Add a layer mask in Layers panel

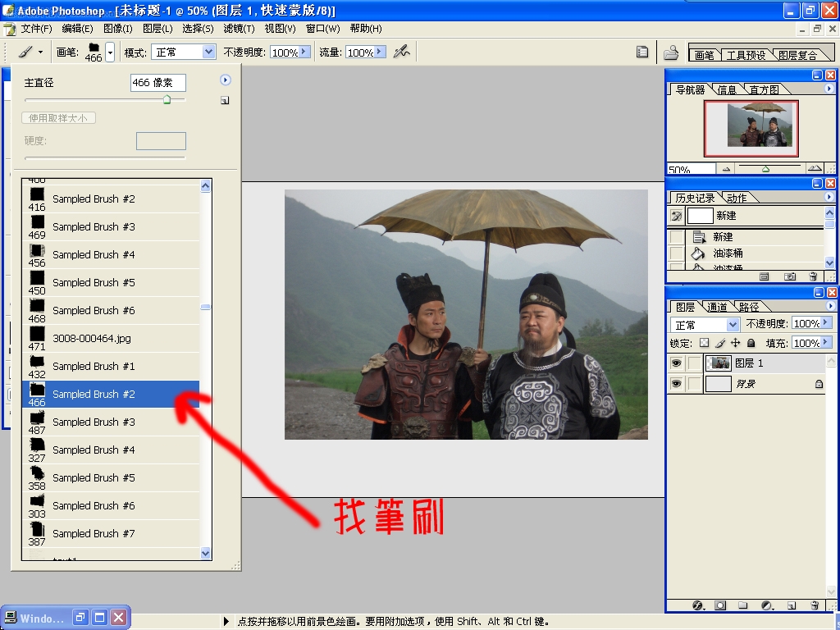coord(720,605)
